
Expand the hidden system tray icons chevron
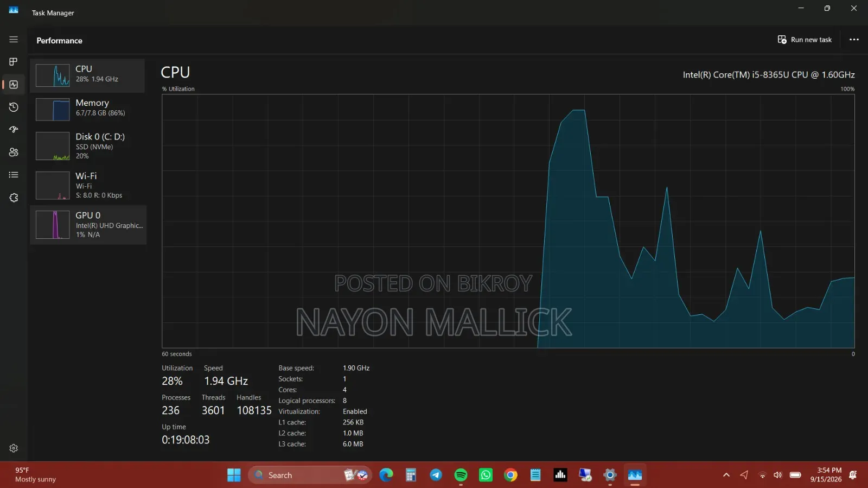pos(726,475)
